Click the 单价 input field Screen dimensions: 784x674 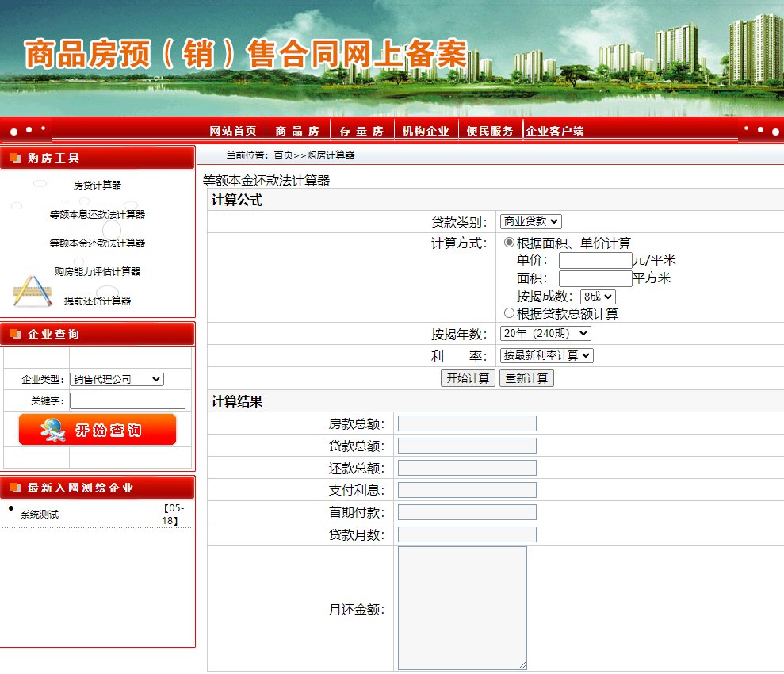[595, 260]
